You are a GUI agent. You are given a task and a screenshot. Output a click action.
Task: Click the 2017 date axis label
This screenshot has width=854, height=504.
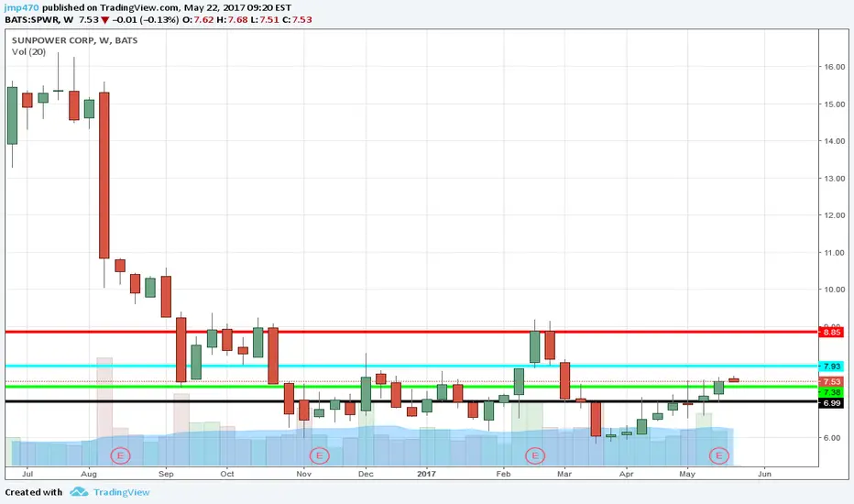[x=426, y=474]
